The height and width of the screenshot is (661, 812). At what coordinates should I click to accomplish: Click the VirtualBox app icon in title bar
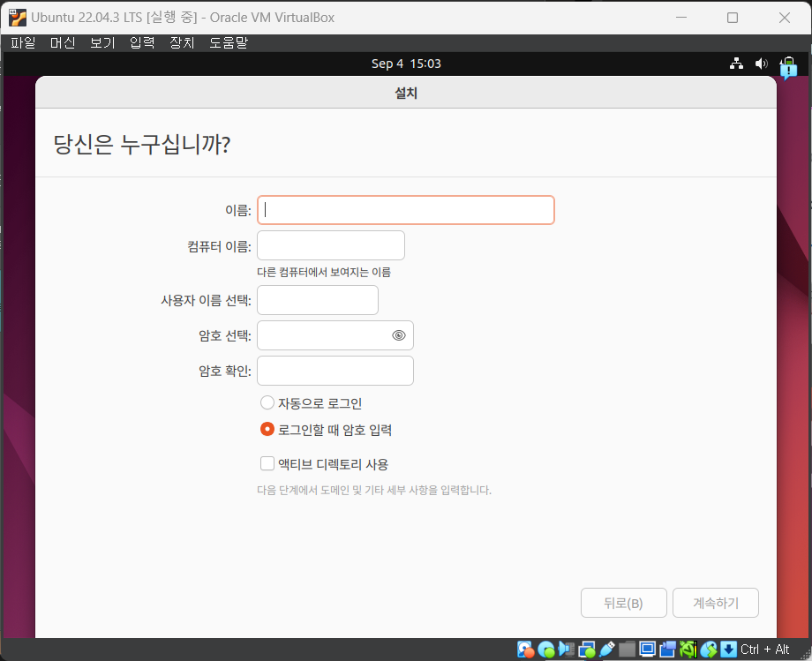click(17, 18)
